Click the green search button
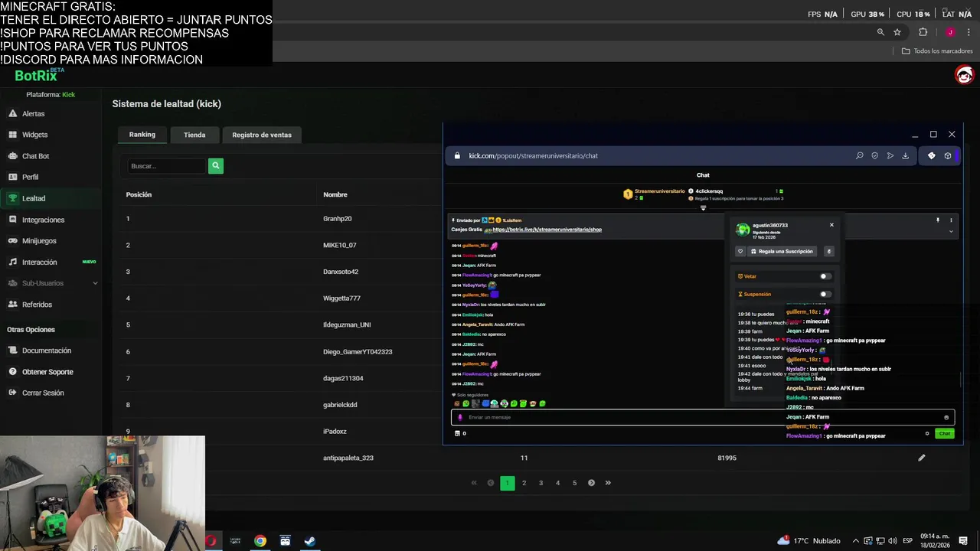980x551 pixels. (x=216, y=165)
